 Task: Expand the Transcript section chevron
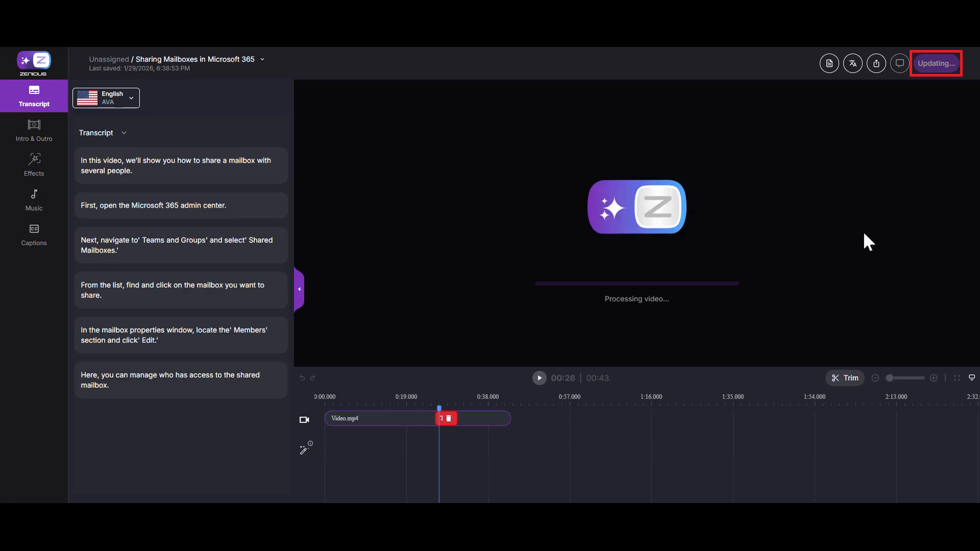point(124,133)
